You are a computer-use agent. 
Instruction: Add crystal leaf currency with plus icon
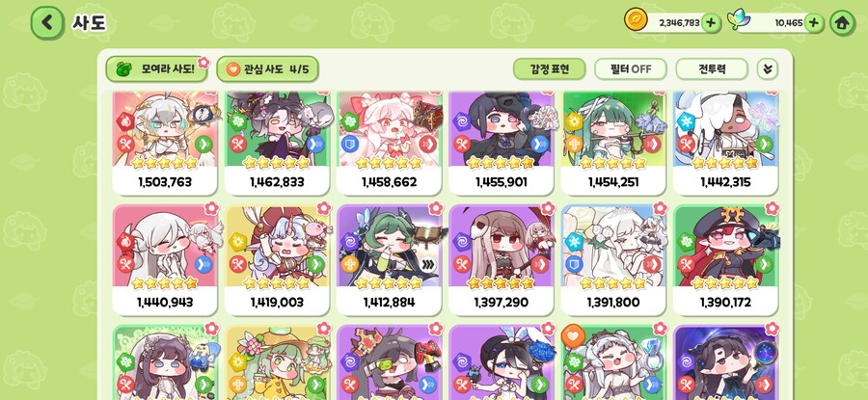(813, 23)
